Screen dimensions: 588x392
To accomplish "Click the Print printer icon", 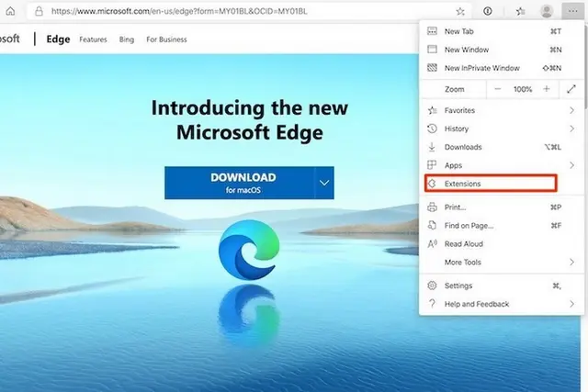I will pyautogui.click(x=432, y=207).
